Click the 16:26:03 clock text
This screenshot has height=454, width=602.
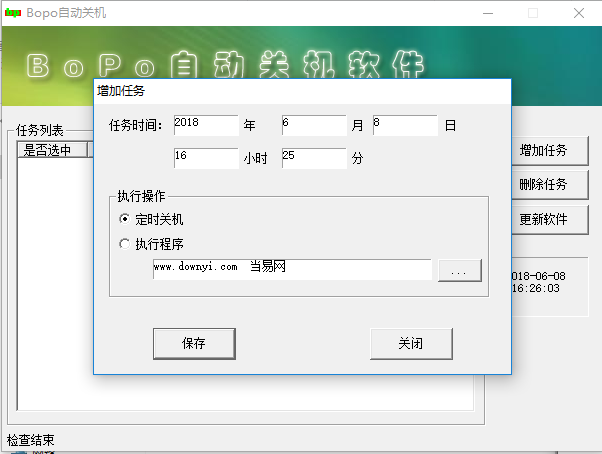click(x=536, y=288)
